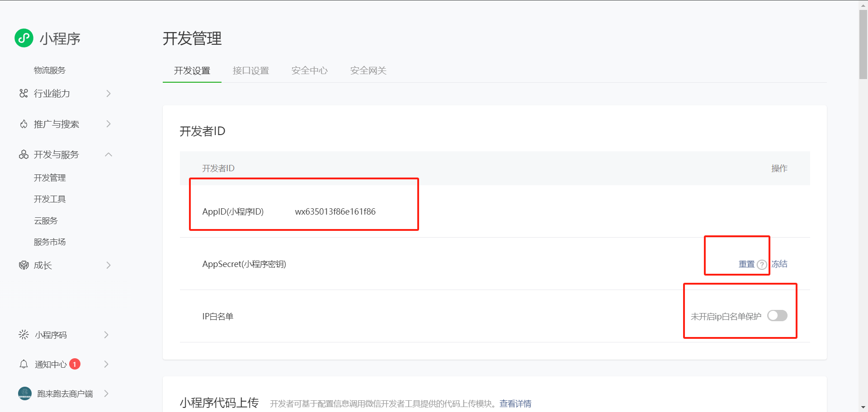Viewport: 868px width, 412px height.
Task: Click the 小程序码 sidebar icon
Action: (24, 335)
